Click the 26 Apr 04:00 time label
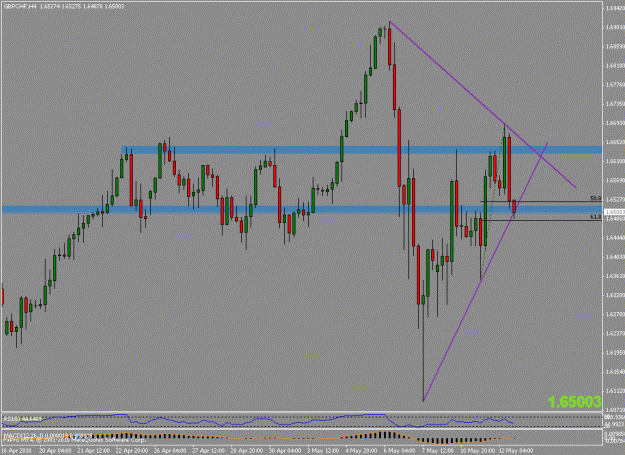The width and height of the screenshot is (625, 455). (170, 451)
